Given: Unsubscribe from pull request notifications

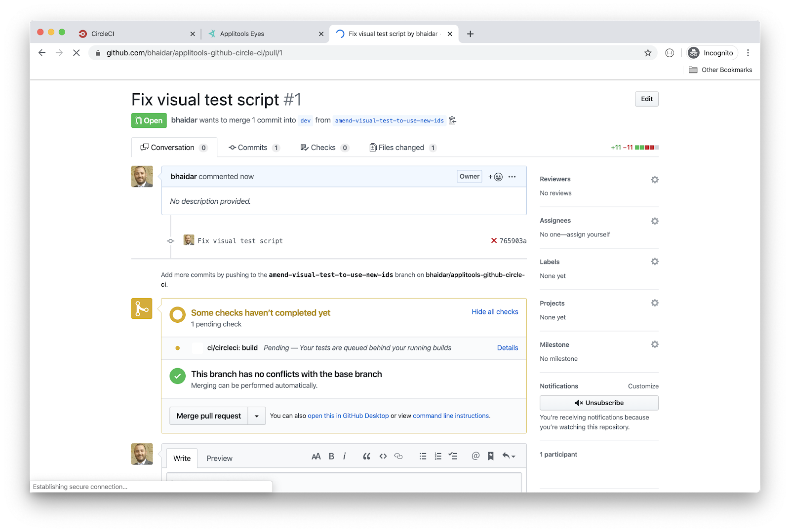Looking at the screenshot, I should (x=599, y=403).
